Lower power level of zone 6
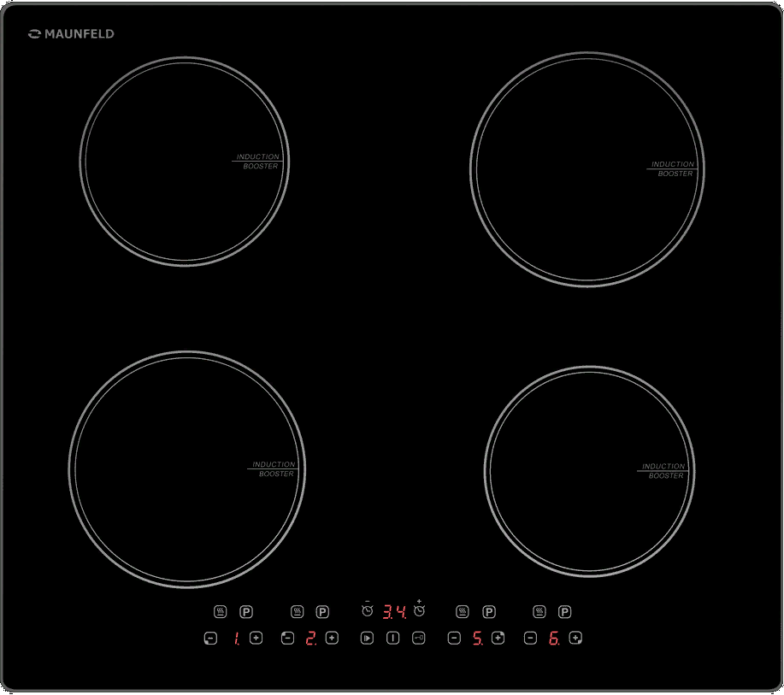 point(530,638)
